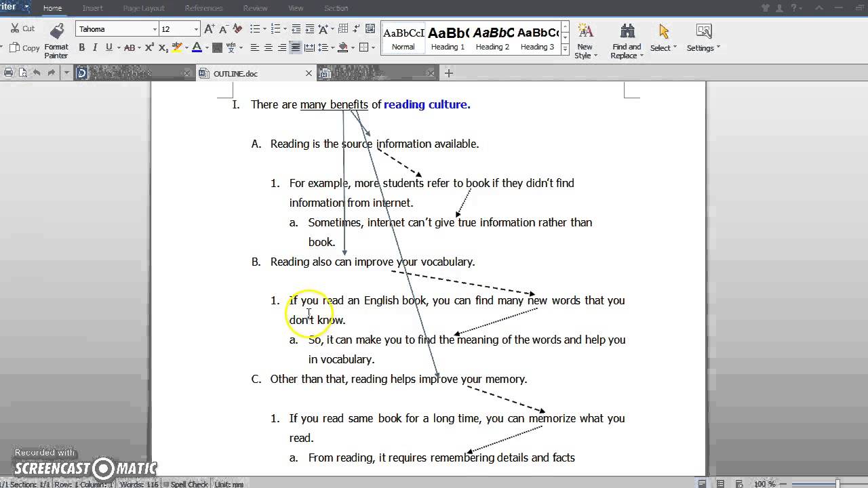868x488 pixels.
Task: Undo last action
Action: point(37,73)
